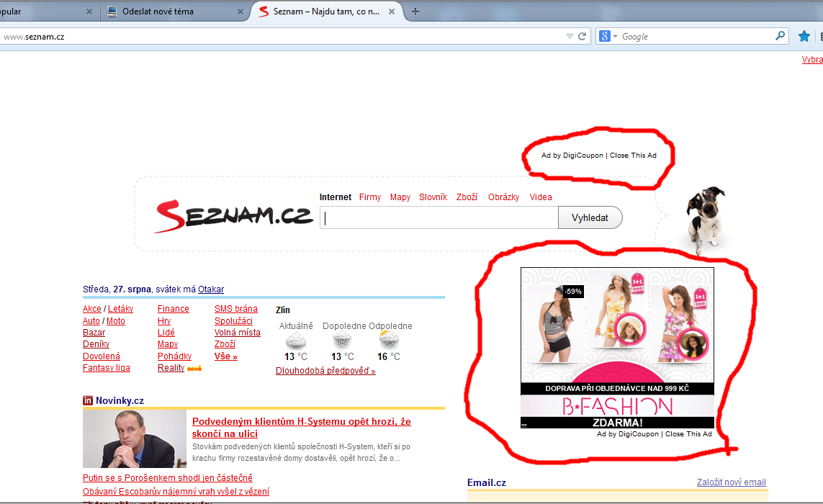
Task: Open the Volná místa link
Action: [x=237, y=333]
